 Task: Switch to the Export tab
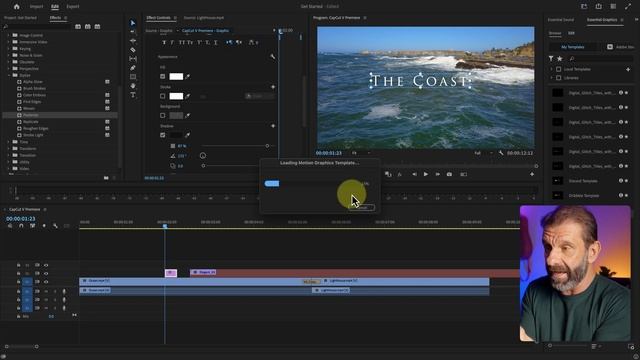73,7
